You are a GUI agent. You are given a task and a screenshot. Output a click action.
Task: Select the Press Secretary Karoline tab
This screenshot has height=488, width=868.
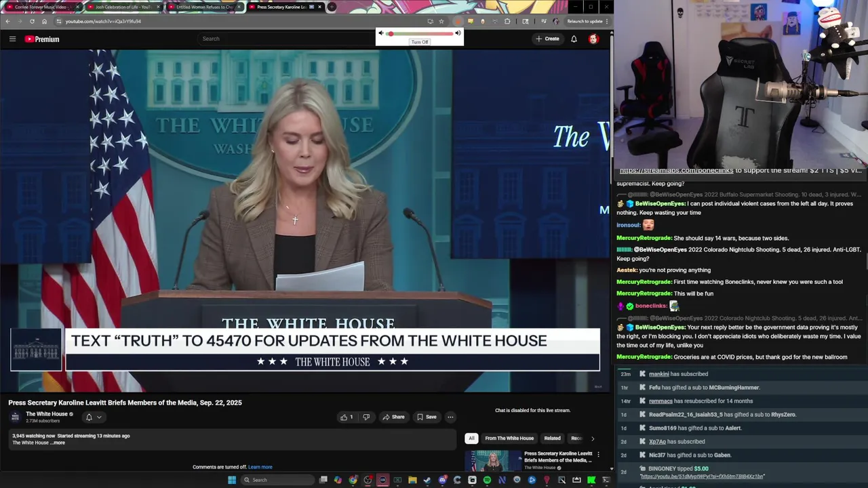[285, 7]
